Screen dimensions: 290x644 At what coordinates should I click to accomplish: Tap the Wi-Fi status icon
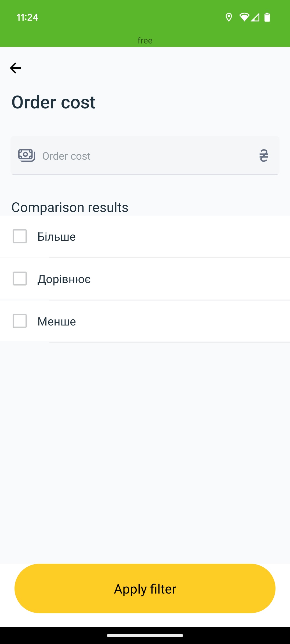pyautogui.click(x=244, y=17)
